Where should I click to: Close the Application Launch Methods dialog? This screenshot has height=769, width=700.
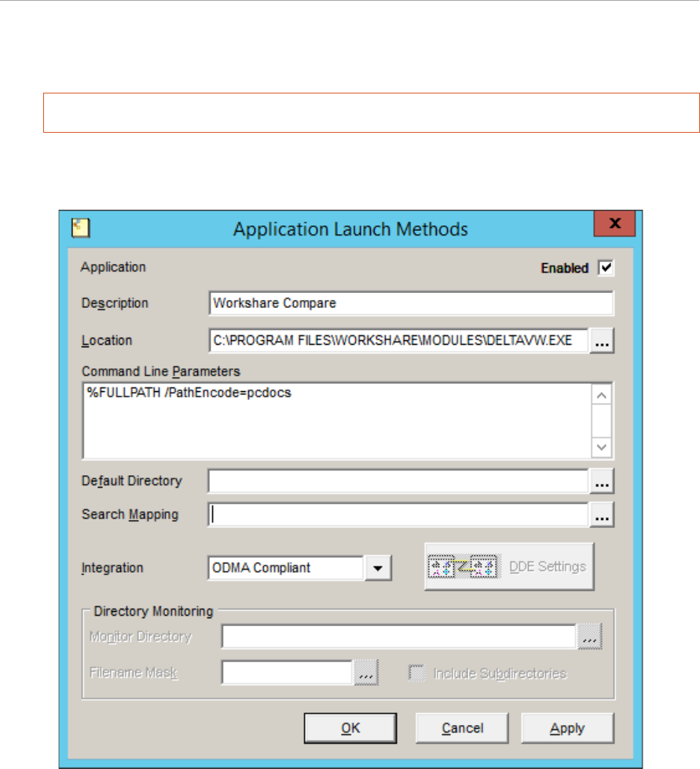click(x=614, y=224)
